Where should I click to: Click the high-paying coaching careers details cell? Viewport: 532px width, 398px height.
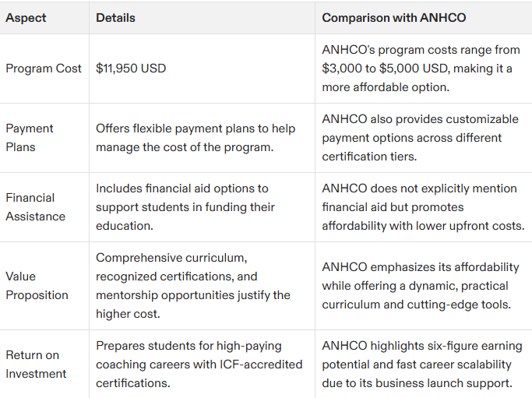pyautogui.click(x=199, y=365)
